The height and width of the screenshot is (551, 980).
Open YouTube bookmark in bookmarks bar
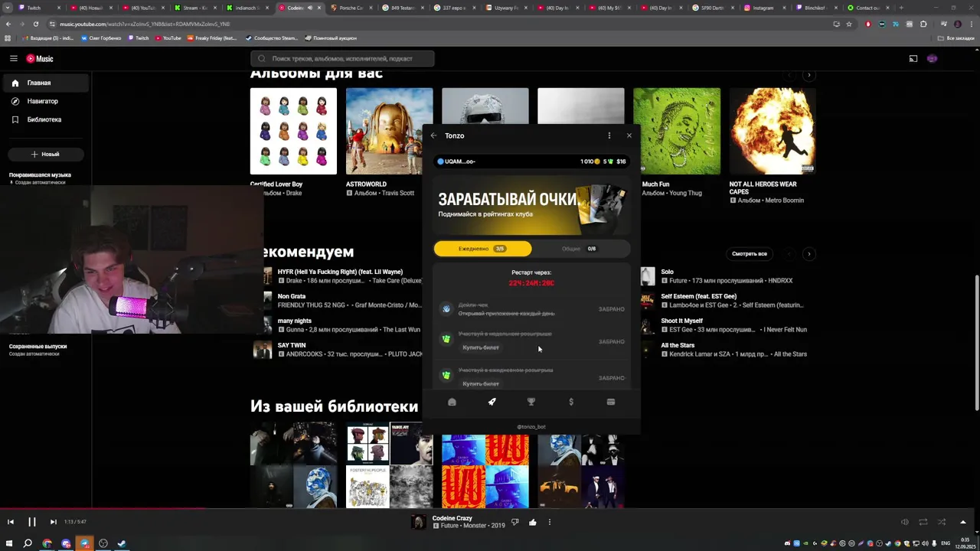(x=168, y=37)
